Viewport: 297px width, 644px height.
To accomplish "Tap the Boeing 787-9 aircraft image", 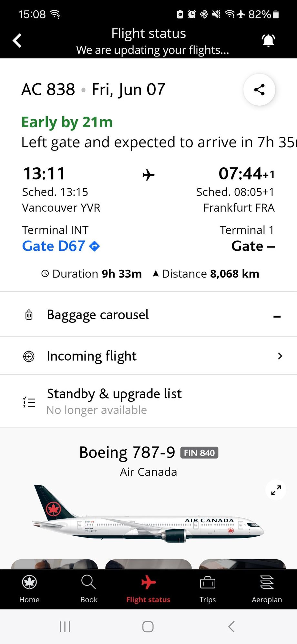I will tap(148, 514).
